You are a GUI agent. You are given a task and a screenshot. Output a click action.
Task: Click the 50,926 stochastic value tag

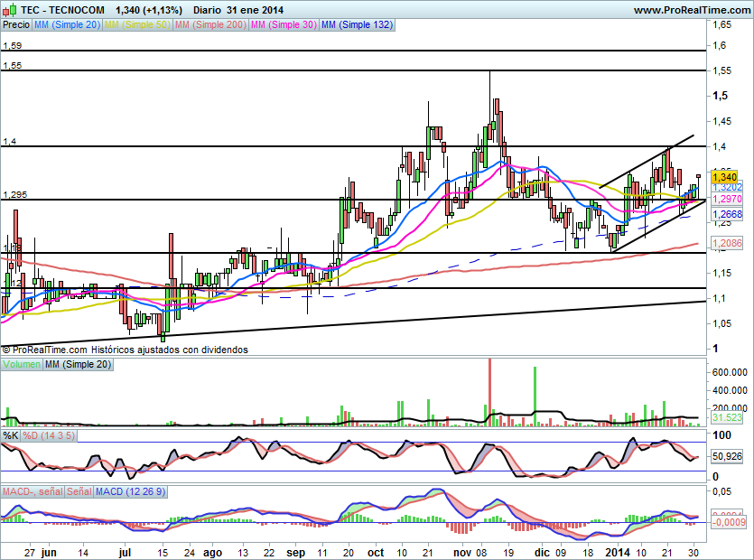[x=727, y=455]
